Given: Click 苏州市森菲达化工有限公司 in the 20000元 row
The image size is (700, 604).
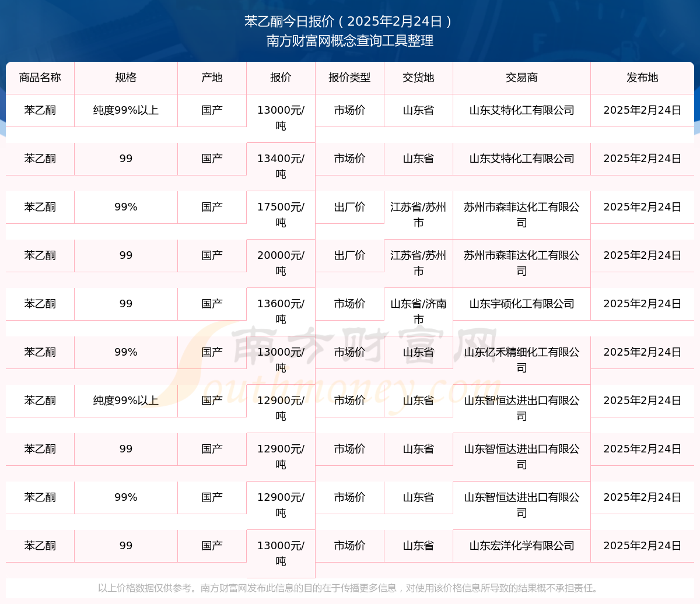Looking at the screenshot, I should (521, 263).
